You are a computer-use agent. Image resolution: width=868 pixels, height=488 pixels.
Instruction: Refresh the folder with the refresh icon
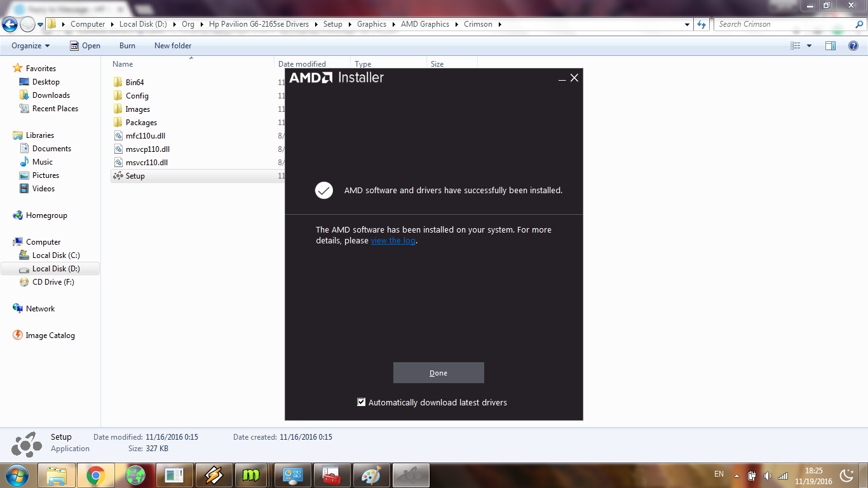tap(702, 24)
